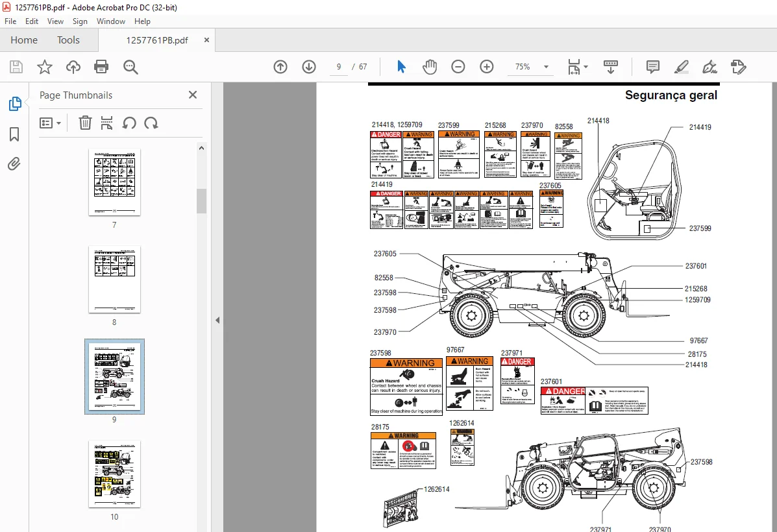This screenshot has height=532, width=777.
Task: Open the Window menu
Action: point(111,21)
